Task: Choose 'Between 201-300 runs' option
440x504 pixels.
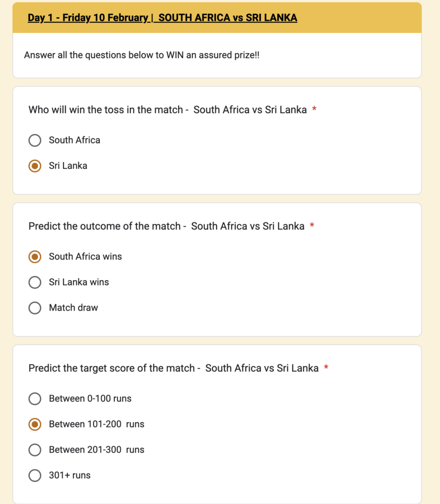Action: [35, 450]
